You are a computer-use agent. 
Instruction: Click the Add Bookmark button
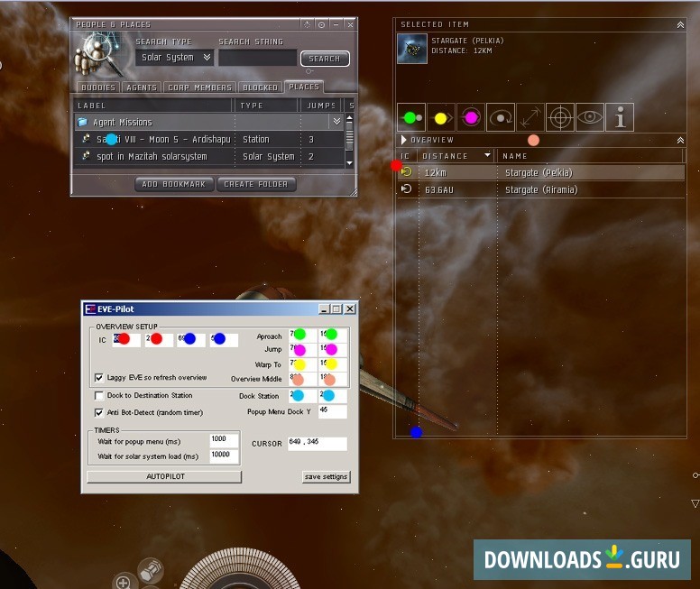[x=174, y=184]
